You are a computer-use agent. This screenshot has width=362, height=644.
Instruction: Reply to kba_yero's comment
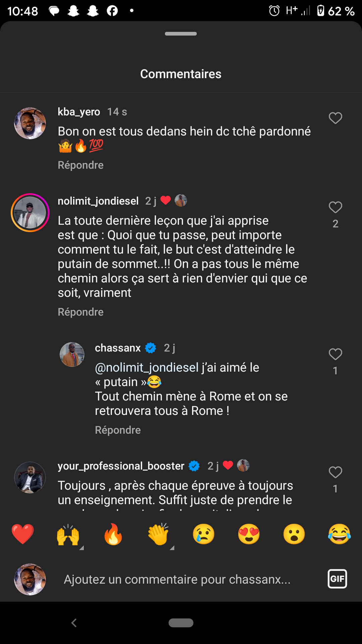(x=80, y=165)
